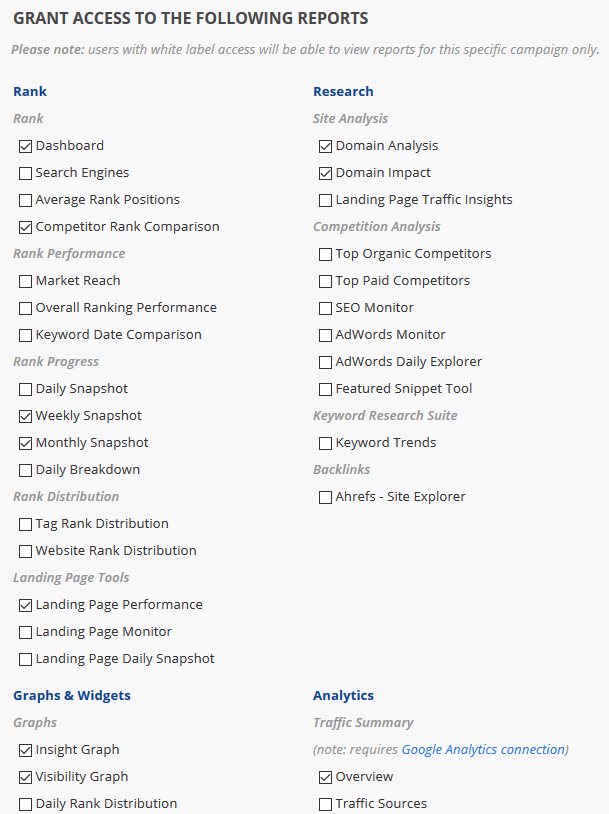Tick the Top Organic Competitors checkbox
The width and height of the screenshot is (609, 814).
(326, 254)
